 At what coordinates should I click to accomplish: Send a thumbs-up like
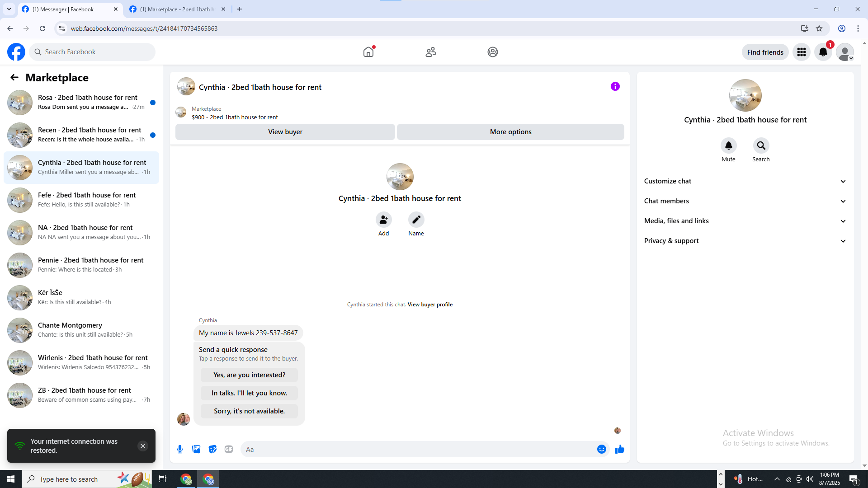tap(619, 449)
